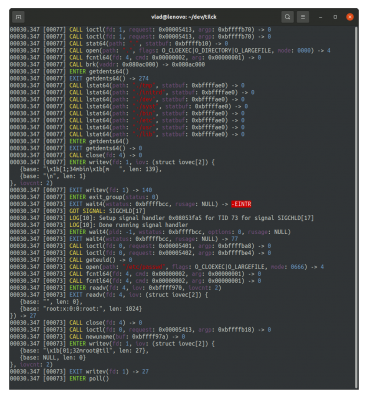Image resolution: width=368 pixels, height=400 pixels.
Task: Open the hamburger menu
Action: (x=303, y=17)
